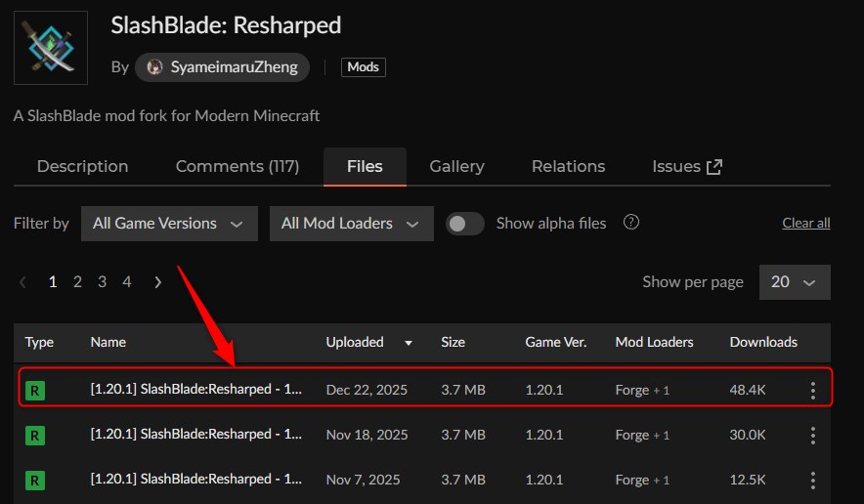Open SyameimaruZheng author profile
The image size is (864, 504).
(222, 67)
